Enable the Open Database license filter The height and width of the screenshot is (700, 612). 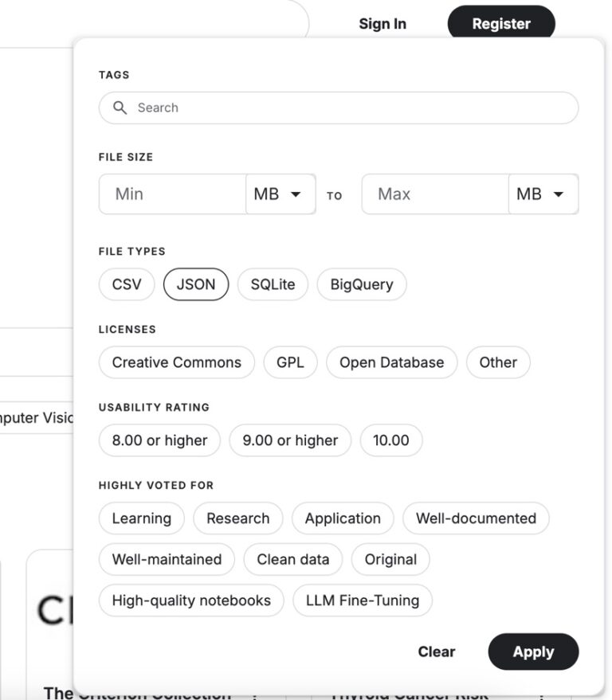point(391,362)
